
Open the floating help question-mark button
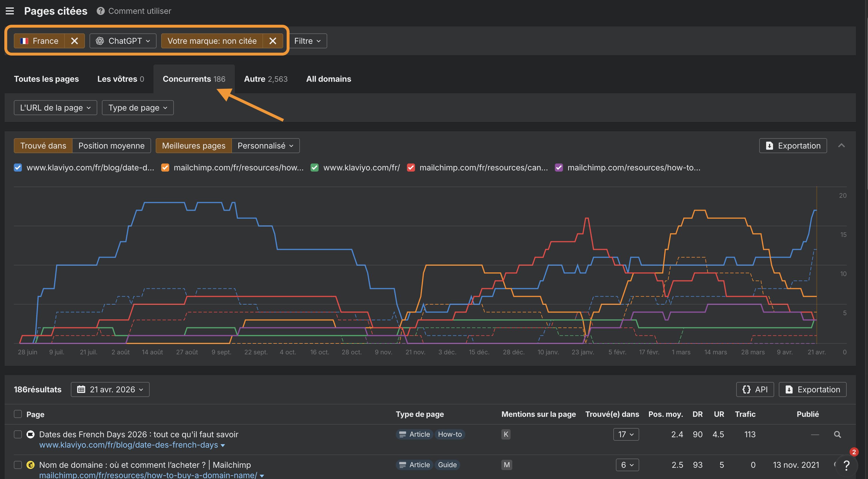[x=846, y=465]
